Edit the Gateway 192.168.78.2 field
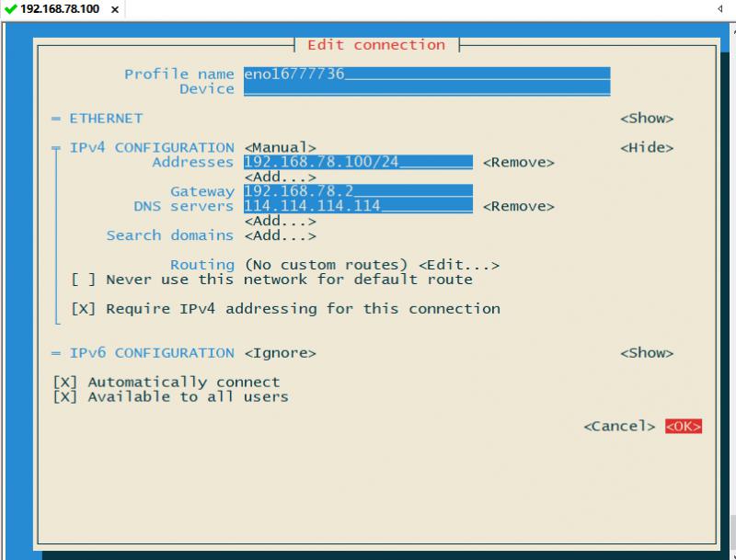The width and height of the screenshot is (736, 560). pyautogui.click(x=358, y=191)
